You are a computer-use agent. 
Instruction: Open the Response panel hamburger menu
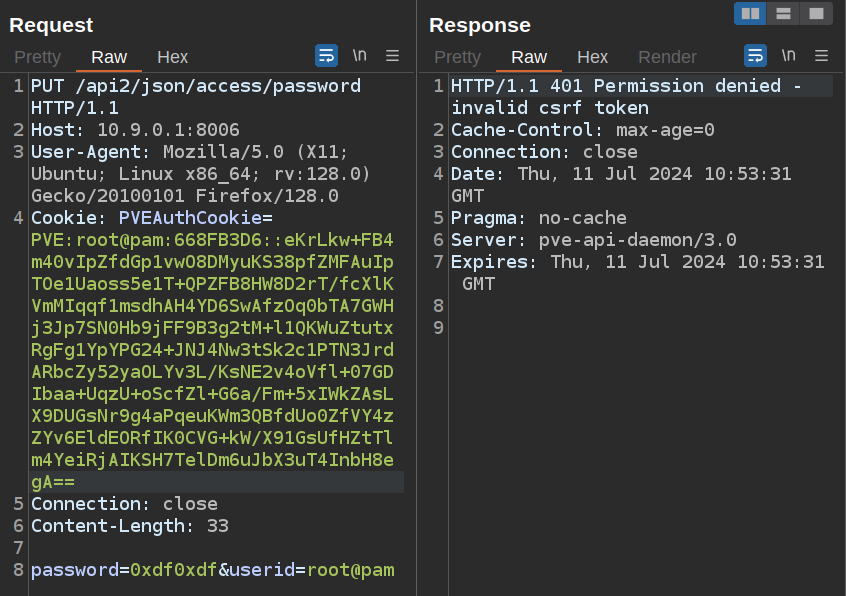coord(822,56)
